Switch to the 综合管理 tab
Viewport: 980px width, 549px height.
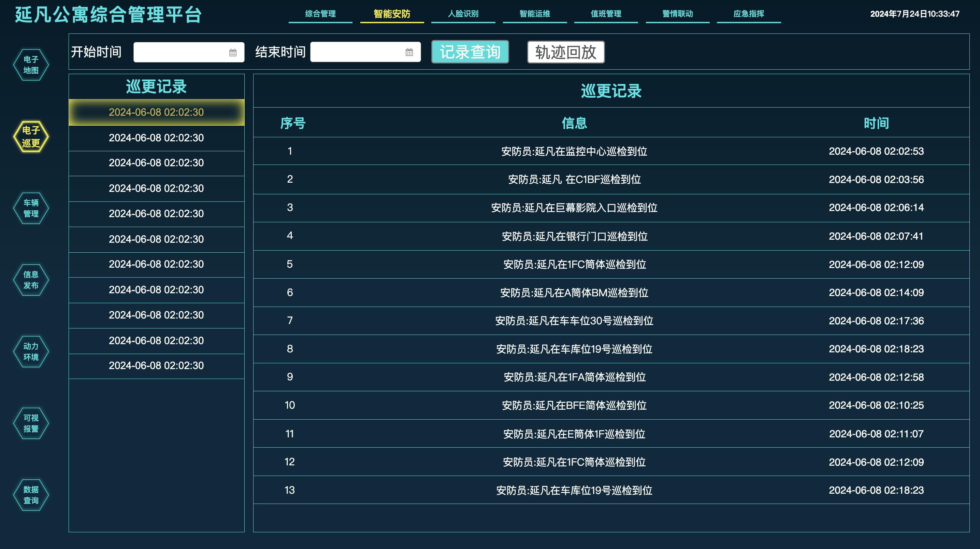click(321, 14)
